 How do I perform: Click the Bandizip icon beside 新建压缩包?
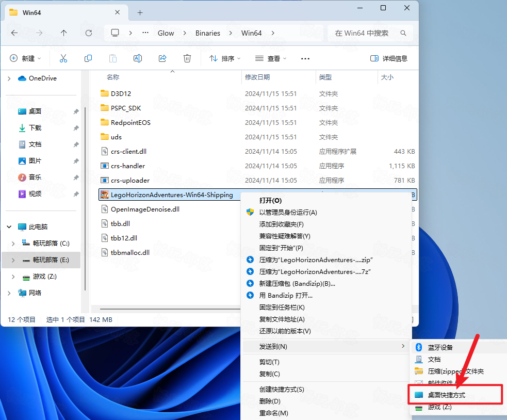click(x=250, y=283)
